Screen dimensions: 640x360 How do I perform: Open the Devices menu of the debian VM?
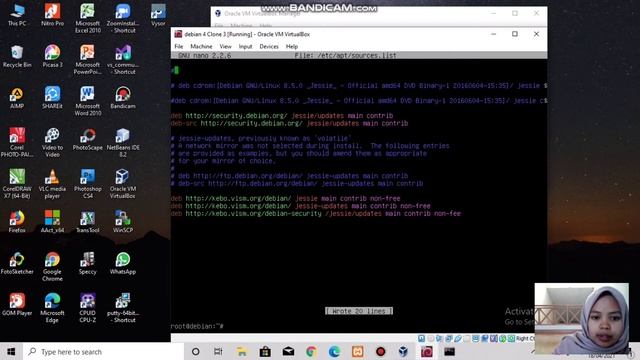pyautogui.click(x=269, y=47)
